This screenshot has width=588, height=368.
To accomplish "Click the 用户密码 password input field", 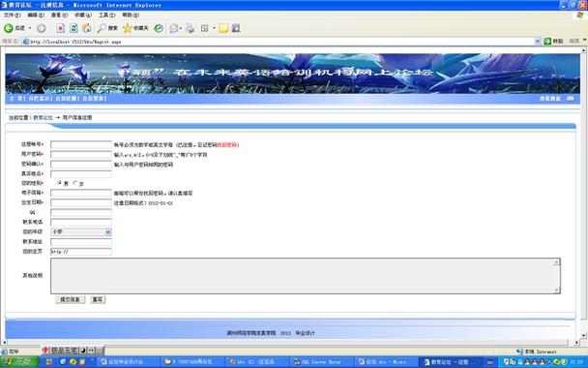I will 81,155.
